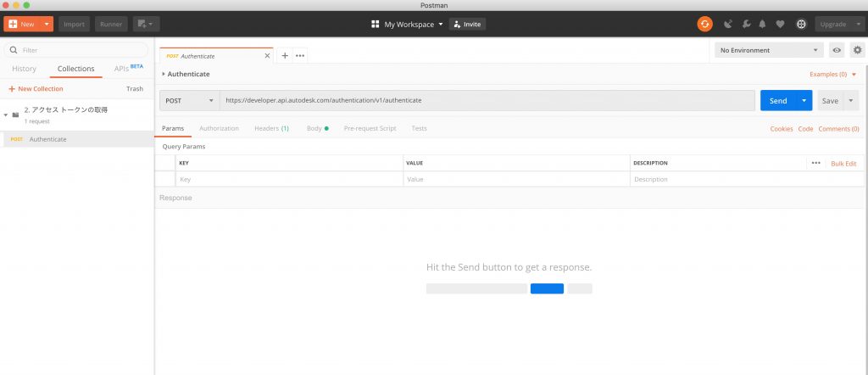Switch to the Authorization tab
Viewport: 868px width, 375px height.
click(x=220, y=128)
